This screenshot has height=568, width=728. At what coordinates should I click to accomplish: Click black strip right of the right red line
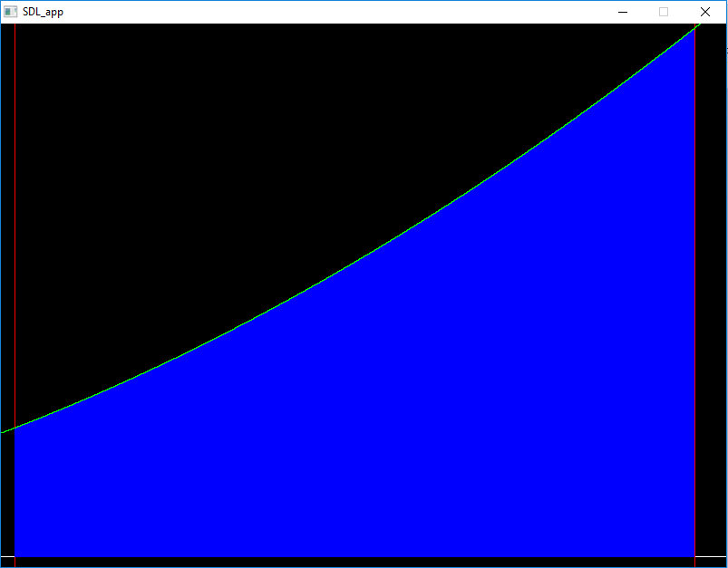click(711, 272)
